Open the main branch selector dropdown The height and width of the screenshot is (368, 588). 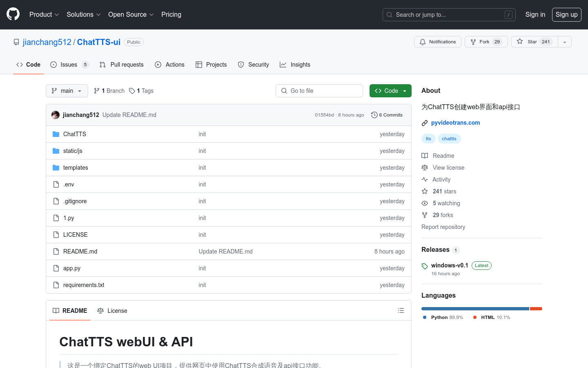coord(67,91)
